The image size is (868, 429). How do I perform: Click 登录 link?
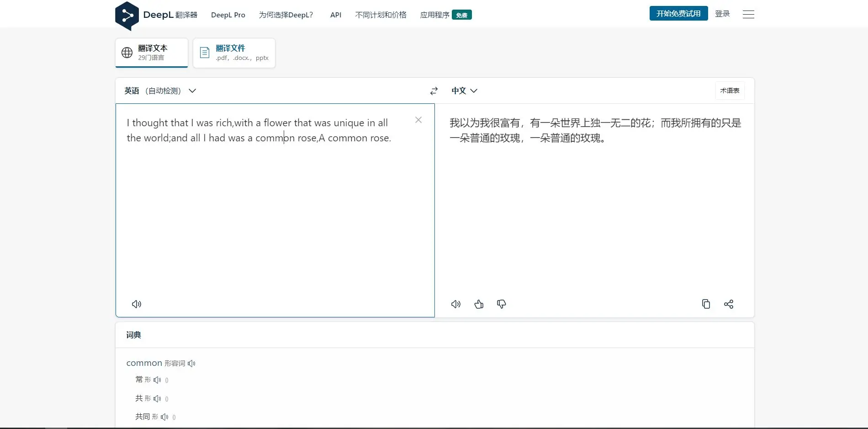[x=722, y=14]
